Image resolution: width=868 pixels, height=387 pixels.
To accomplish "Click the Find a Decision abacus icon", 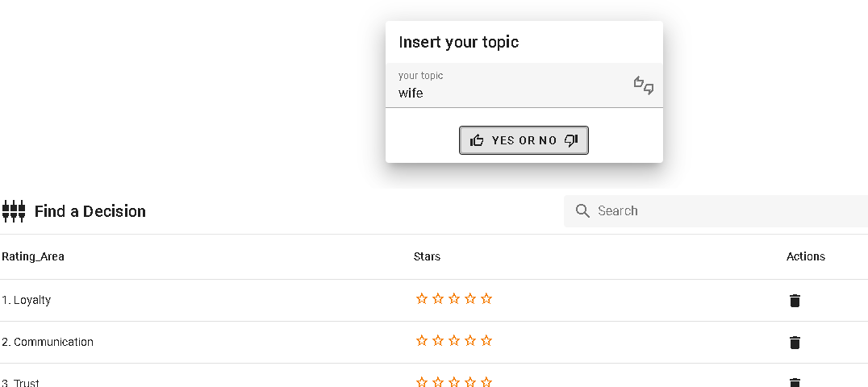I will pyautogui.click(x=14, y=211).
